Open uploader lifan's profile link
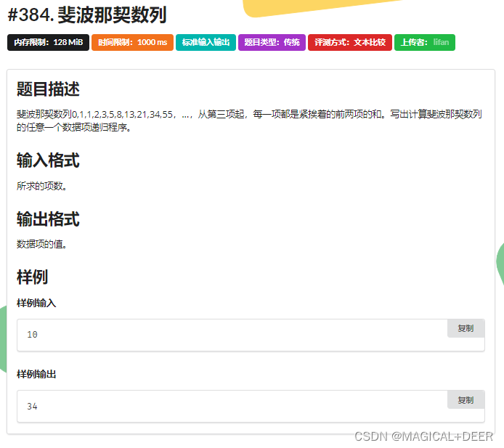Image resolution: width=504 pixels, height=448 pixels. coord(441,42)
